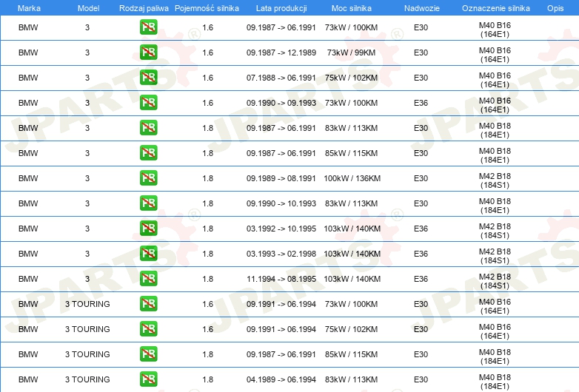This screenshot has width=579, height=392.
Task: Click the E30 body cell in the 100kW / 136KM row
Action: 421,178
